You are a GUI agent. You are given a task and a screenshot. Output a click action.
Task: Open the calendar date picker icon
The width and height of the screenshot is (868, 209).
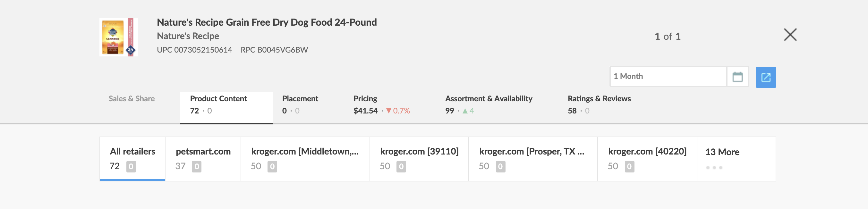pos(737,77)
